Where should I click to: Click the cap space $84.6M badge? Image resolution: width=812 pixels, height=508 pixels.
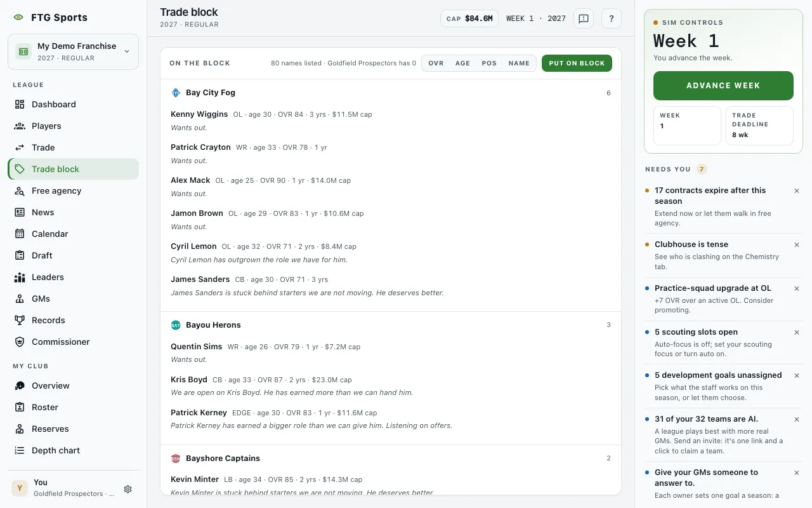click(x=469, y=18)
